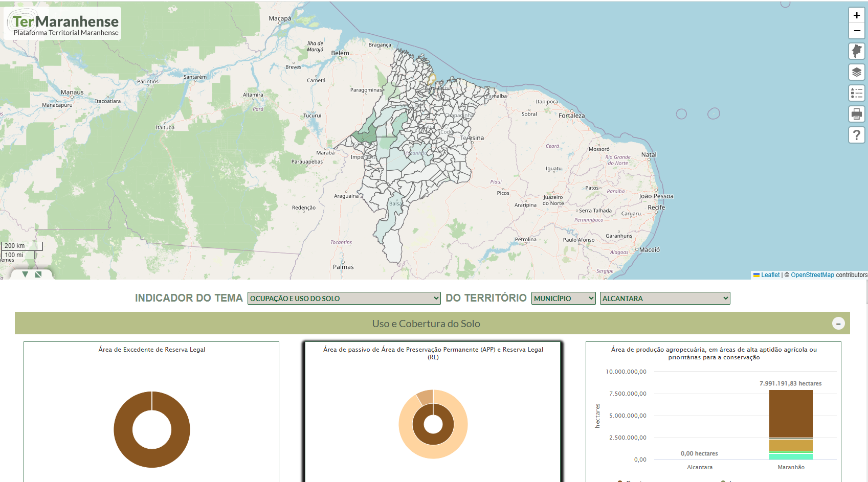Click the Uso e Cobertura do Solo header
Screen dimensions: 868x482
426,324
